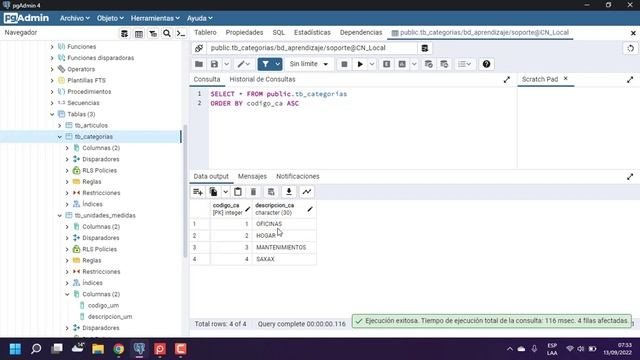The image size is (640, 360).
Task: Edit descripcion_ca column pencil icon
Action: coord(310,209)
